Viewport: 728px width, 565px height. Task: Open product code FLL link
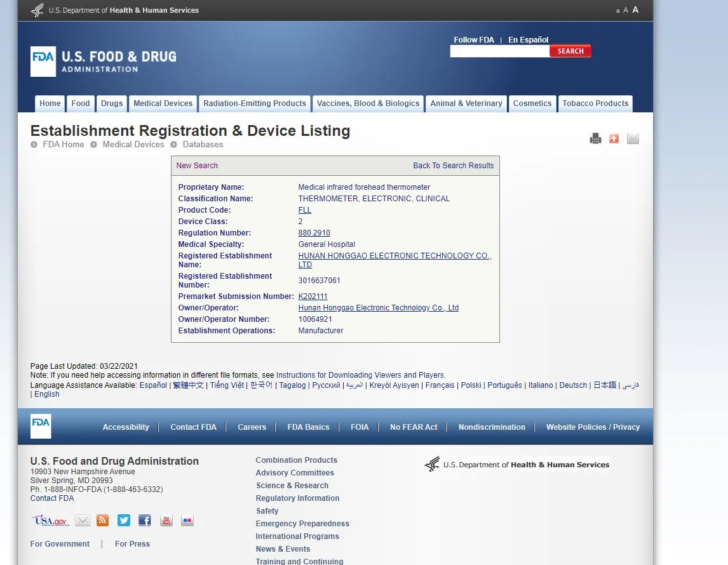coord(304,210)
